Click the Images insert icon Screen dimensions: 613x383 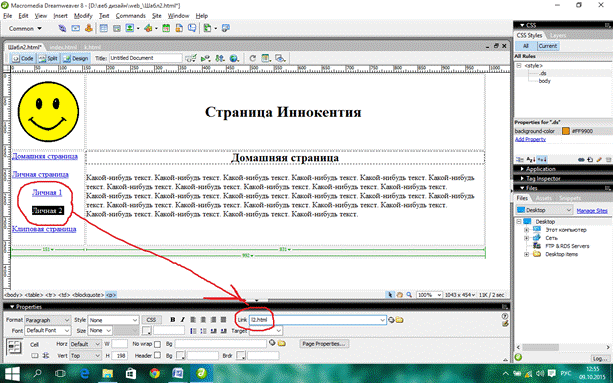pyautogui.click(x=130, y=28)
